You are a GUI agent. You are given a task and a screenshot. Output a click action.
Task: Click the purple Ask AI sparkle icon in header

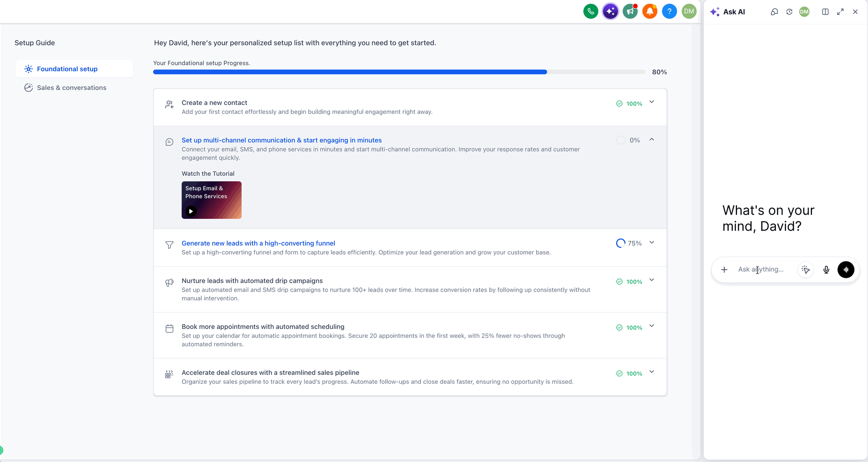pos(610,11)
